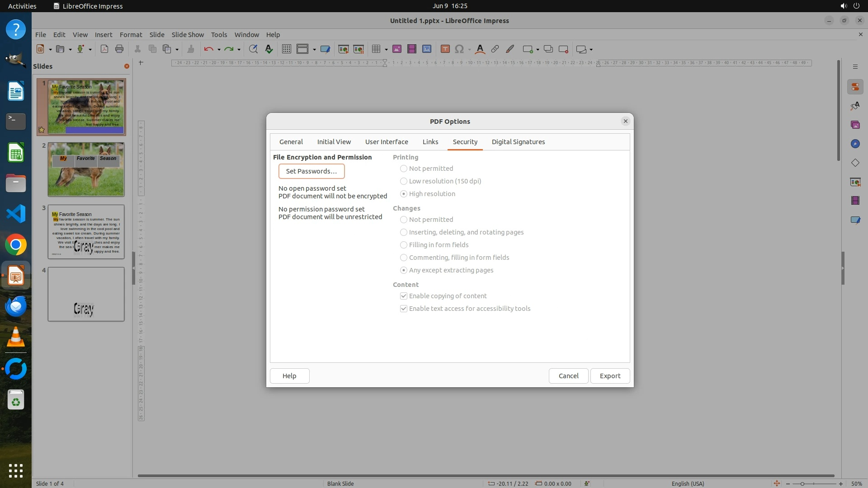
Task: Open Gallery from the right sidebar
Action: click(855, 125)
